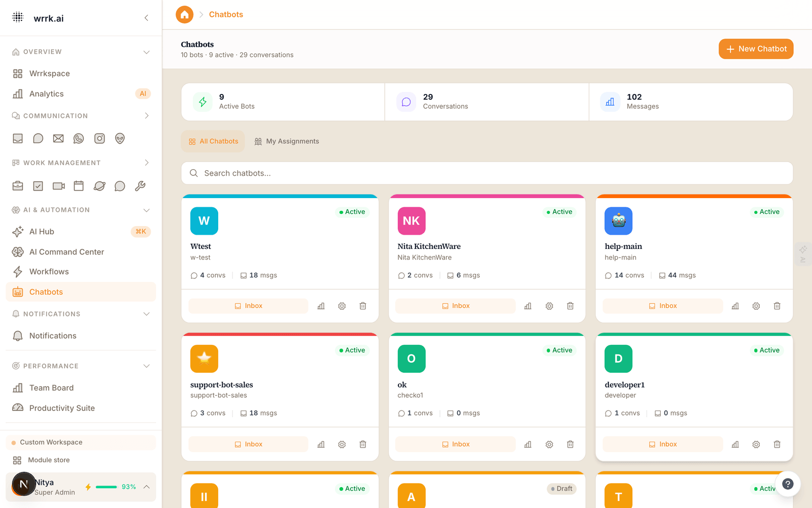Open settings for Nita KitchenWare bot
This screenshot has height=508, width=812.
[549, 306]
